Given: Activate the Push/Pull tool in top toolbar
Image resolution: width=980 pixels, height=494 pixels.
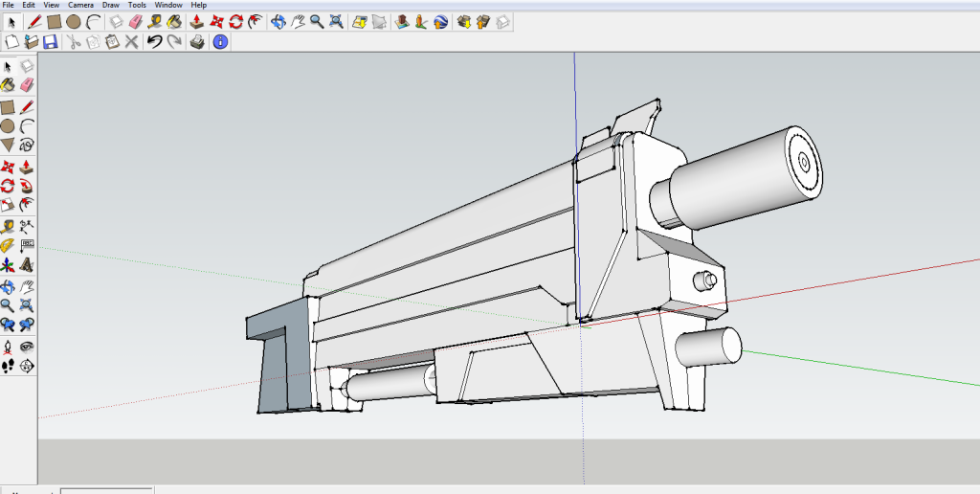Looking at the screenshot, I should 196,21.
